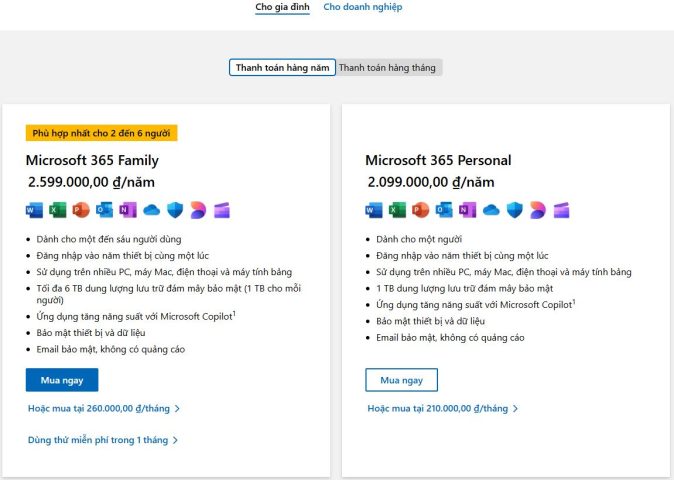Click the Word icon in the Personal plan
The image size is (674, 480).
[x=374, y=210]
